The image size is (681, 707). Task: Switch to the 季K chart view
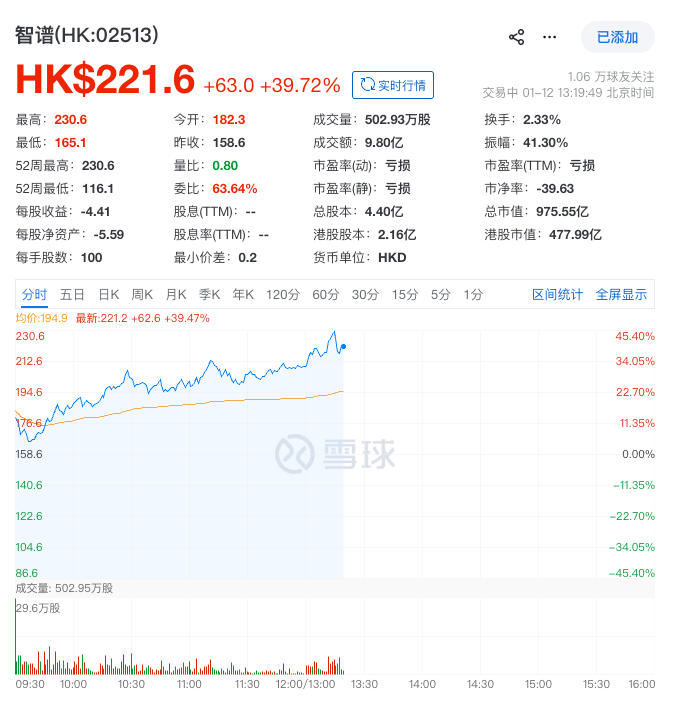(x=210, y=294)
